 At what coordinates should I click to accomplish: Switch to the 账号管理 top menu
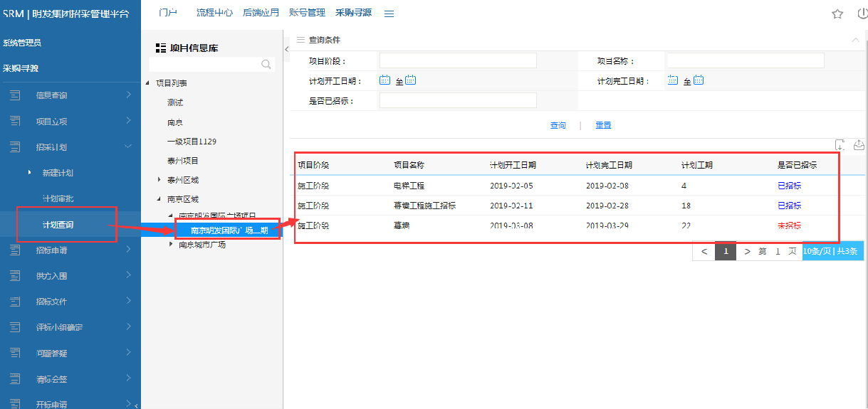click(x=307, y=13)
